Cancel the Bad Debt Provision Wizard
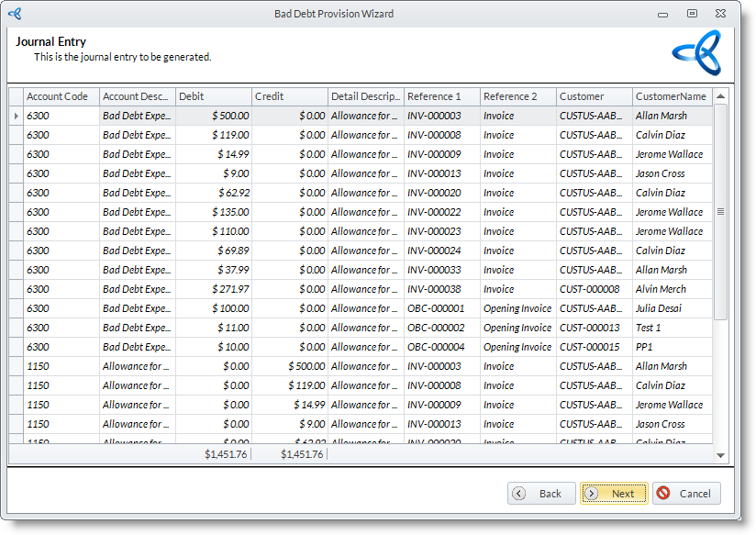The width and height of the screenshot is (756, 535). [686, 493]
